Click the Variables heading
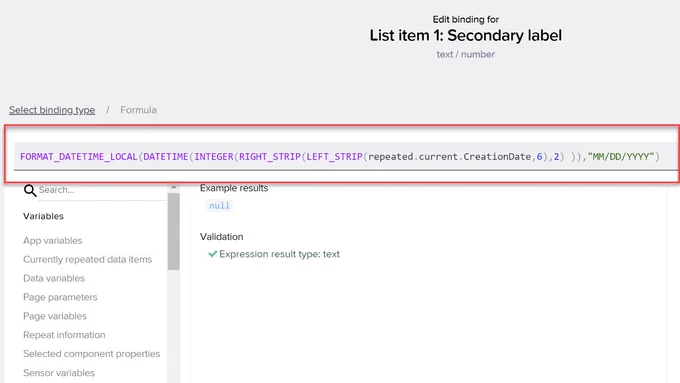Viewport: 680px width, 383px height. pos(43,216)
